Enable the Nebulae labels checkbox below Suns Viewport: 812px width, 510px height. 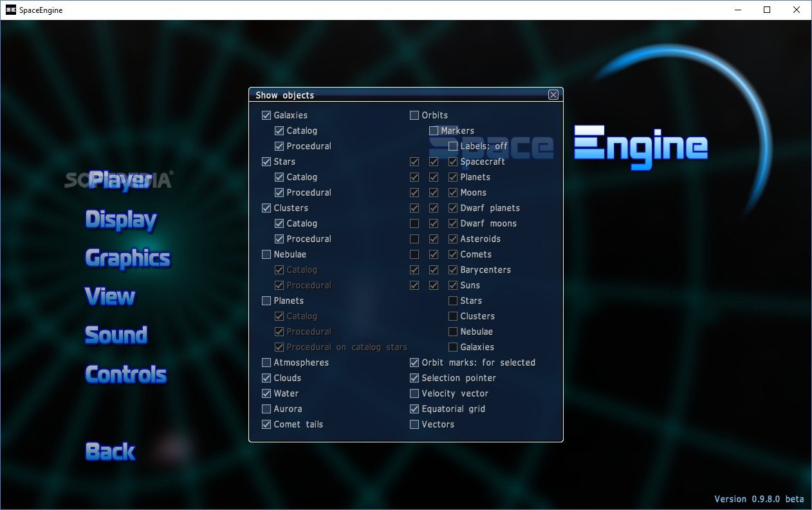pos(453,332)
